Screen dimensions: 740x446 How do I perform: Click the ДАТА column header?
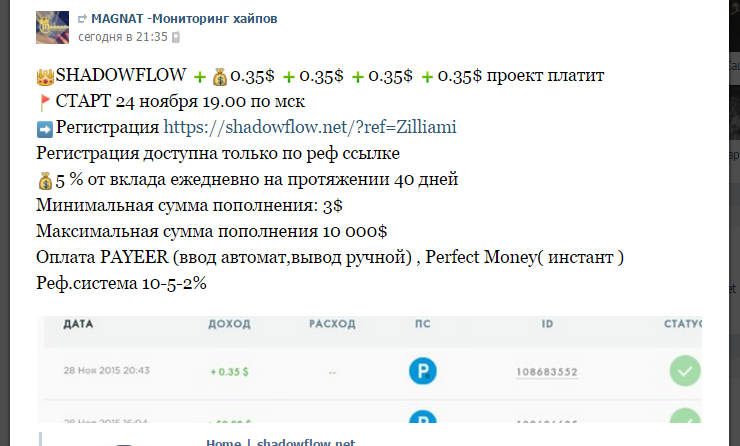(78, 324)
